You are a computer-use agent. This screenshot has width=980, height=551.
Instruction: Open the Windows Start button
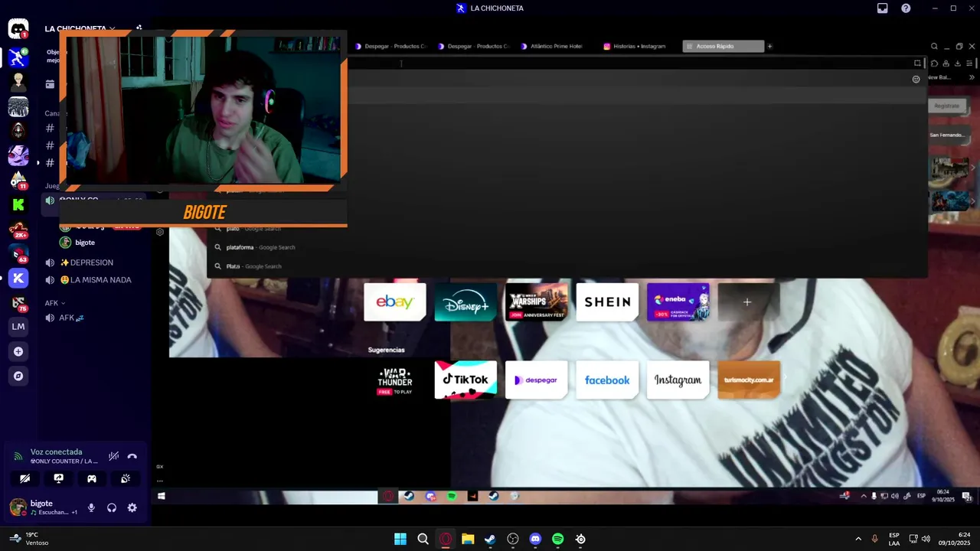[400, 539]
